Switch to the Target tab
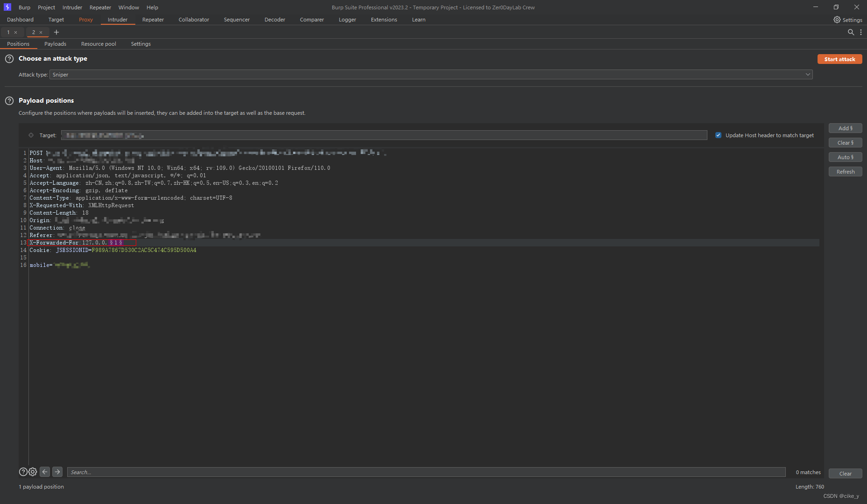 point(56,20)
